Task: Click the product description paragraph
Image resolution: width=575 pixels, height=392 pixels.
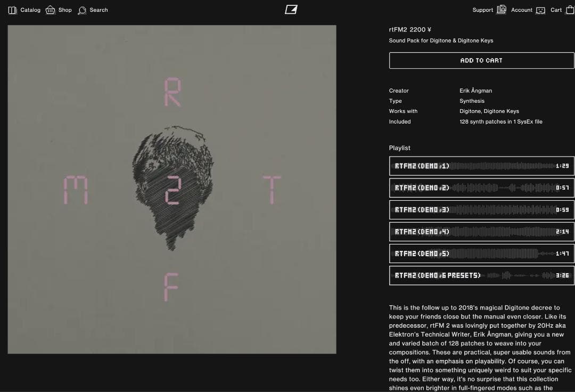Action: point(480,348)
